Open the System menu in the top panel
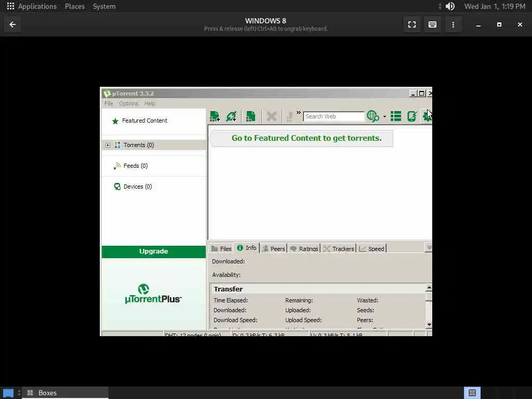This screenshot has width=532, height=399. pos(104,6)
